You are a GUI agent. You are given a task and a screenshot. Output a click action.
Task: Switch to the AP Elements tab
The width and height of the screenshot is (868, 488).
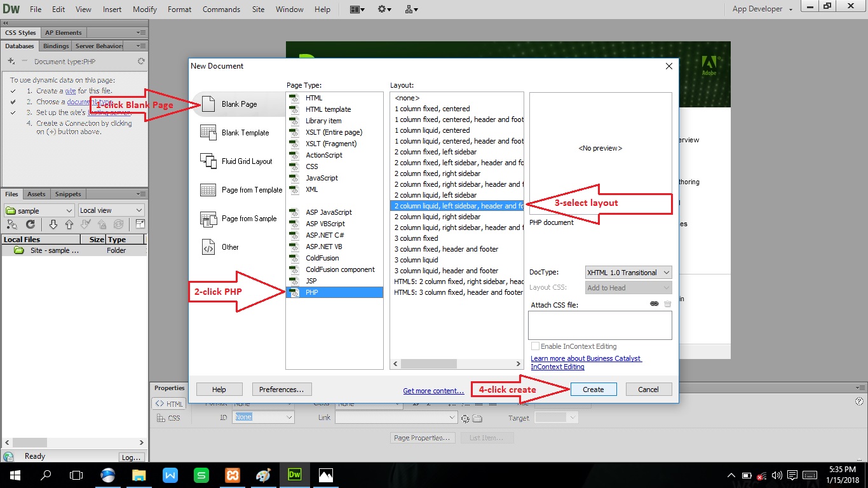pyautogui.click(x=64, y=32)
